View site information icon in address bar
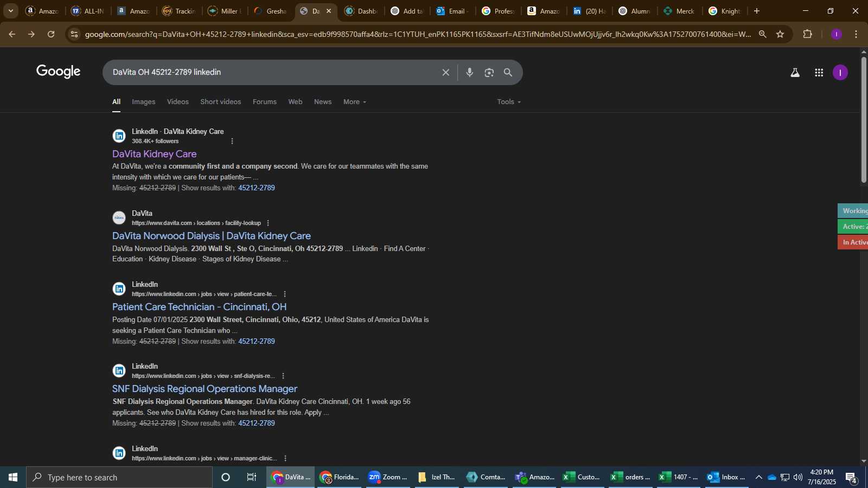The height and width of the screenshot is (488, 868). coord(74,34)
